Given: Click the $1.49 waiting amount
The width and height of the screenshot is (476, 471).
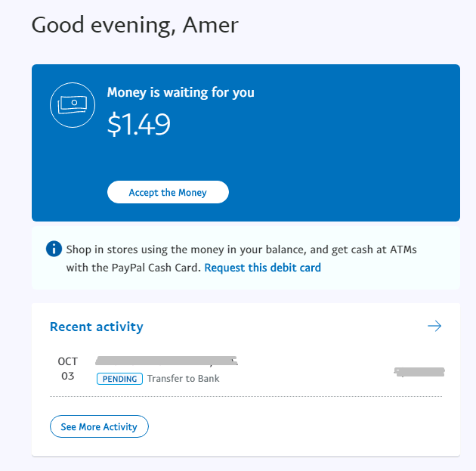Looking at the screenshot, I should point(138,125).
